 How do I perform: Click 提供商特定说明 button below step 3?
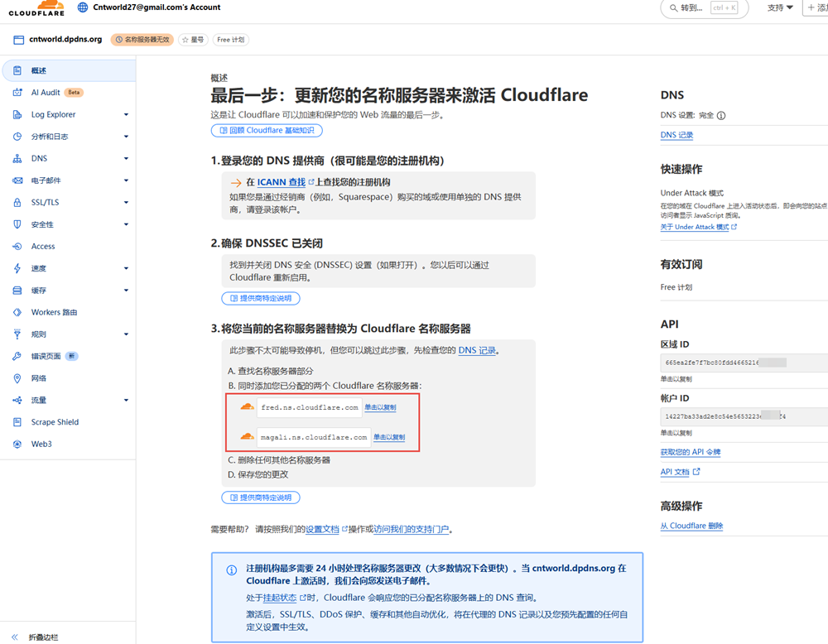[261, 497]
